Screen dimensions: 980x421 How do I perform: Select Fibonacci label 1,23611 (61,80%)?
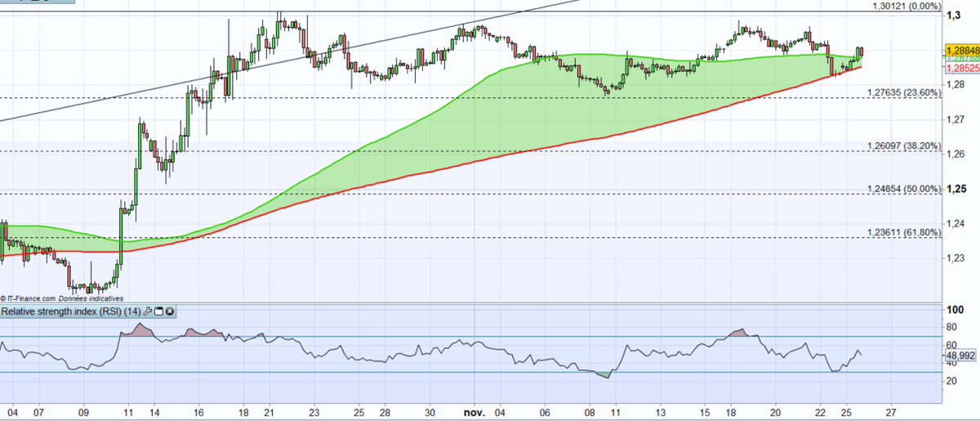(x=904, y=233)
